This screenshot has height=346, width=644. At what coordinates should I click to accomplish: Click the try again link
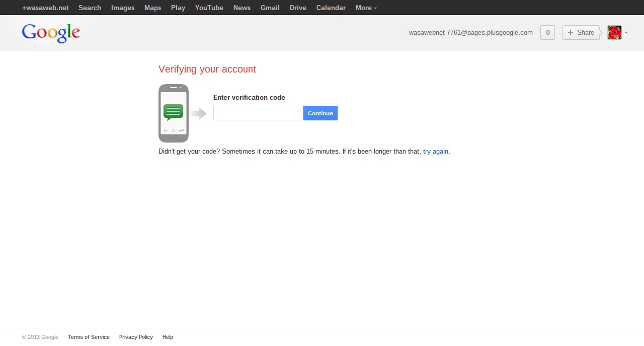[436, 151]
